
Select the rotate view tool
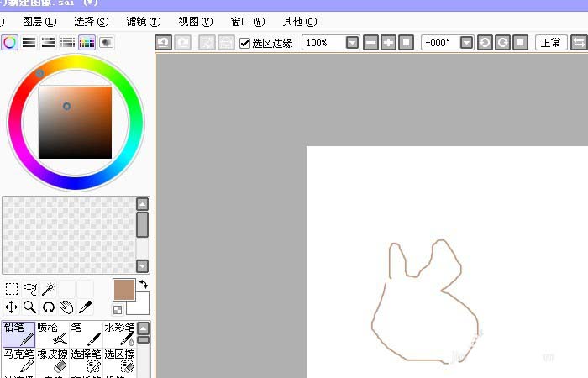49,307
